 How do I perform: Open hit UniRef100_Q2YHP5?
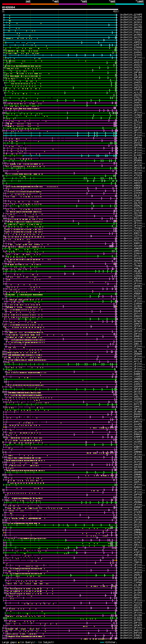tap(131, 15)
